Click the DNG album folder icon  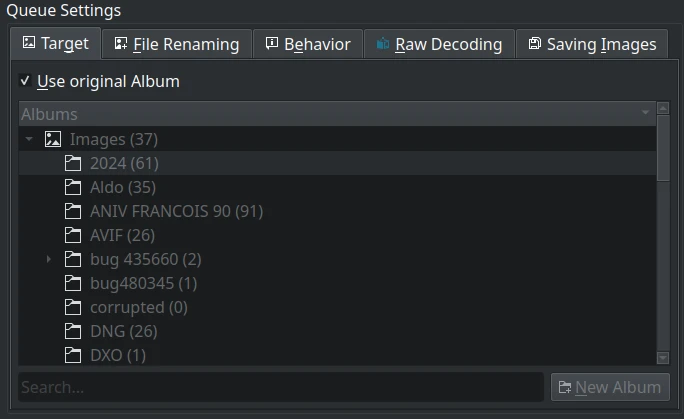72,331
